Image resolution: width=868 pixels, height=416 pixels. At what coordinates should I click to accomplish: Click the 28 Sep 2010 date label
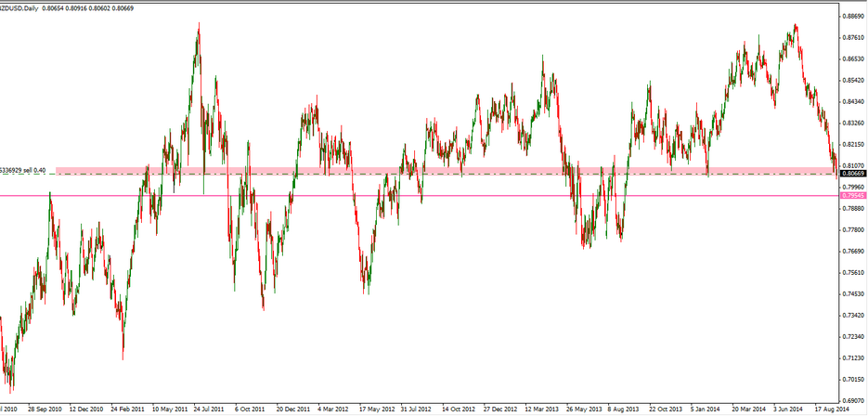(46, 409)
